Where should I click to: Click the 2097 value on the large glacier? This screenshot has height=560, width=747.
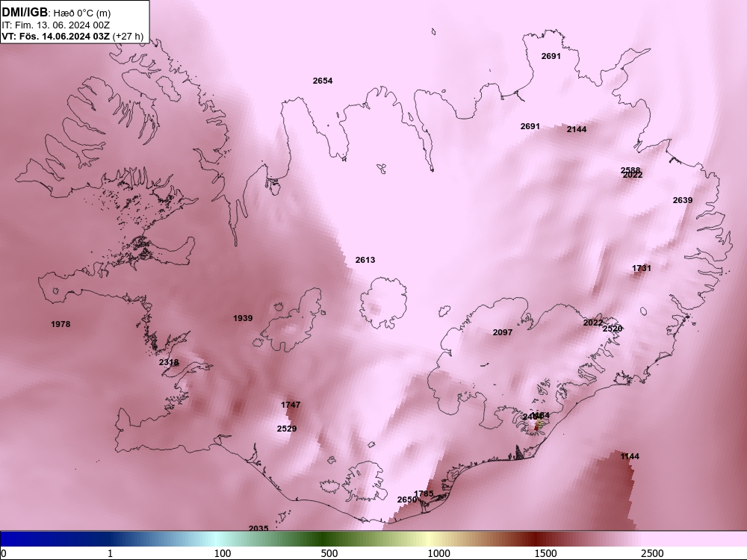pyautogui.click(x=503, y=332)
